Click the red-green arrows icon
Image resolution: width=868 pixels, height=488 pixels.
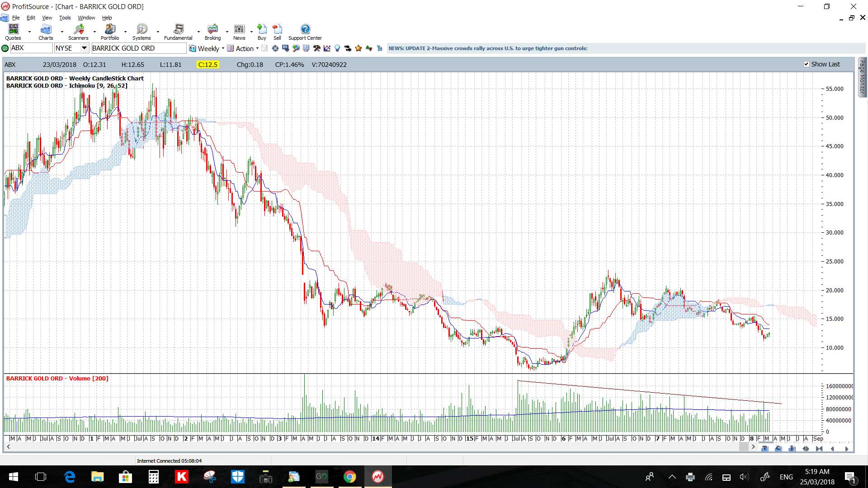coord(369,48)
